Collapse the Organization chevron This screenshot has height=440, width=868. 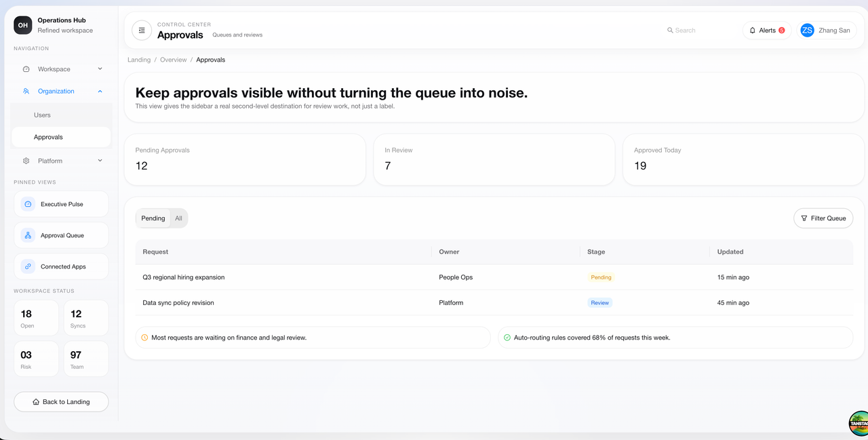coord(100,91)
